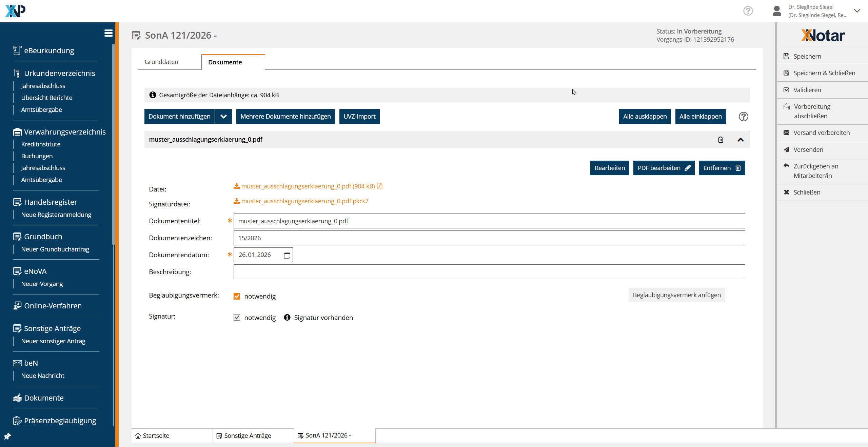Open the calendar picker for Dokumentendatum
This screenshot has height=447, width=868.
click(287, 255)
